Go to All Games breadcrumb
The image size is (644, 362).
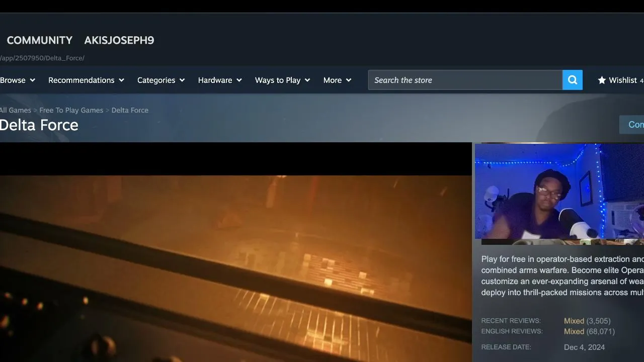tap(16, 110)
